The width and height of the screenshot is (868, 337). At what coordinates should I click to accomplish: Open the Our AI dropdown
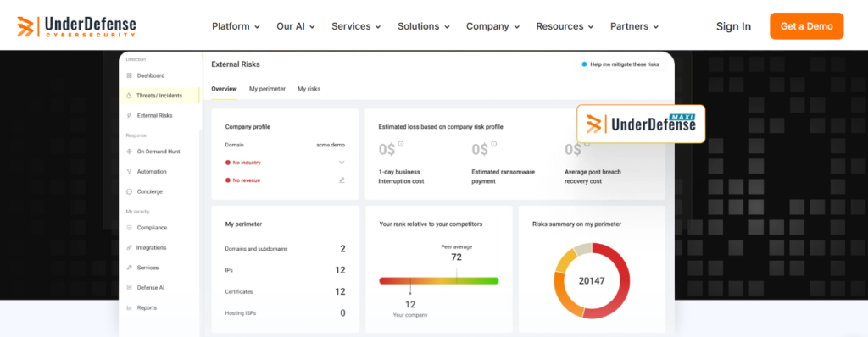[x=296, y=26]
